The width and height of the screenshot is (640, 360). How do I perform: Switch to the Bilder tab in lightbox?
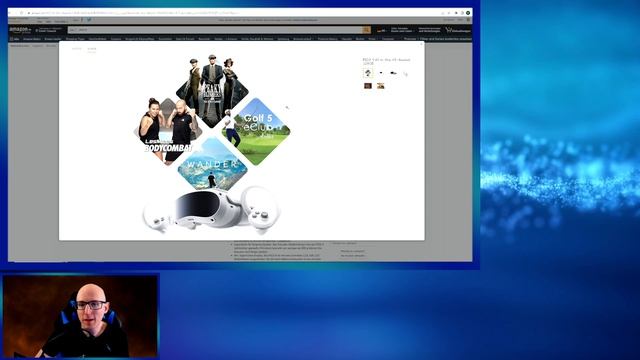pos(92,49)
